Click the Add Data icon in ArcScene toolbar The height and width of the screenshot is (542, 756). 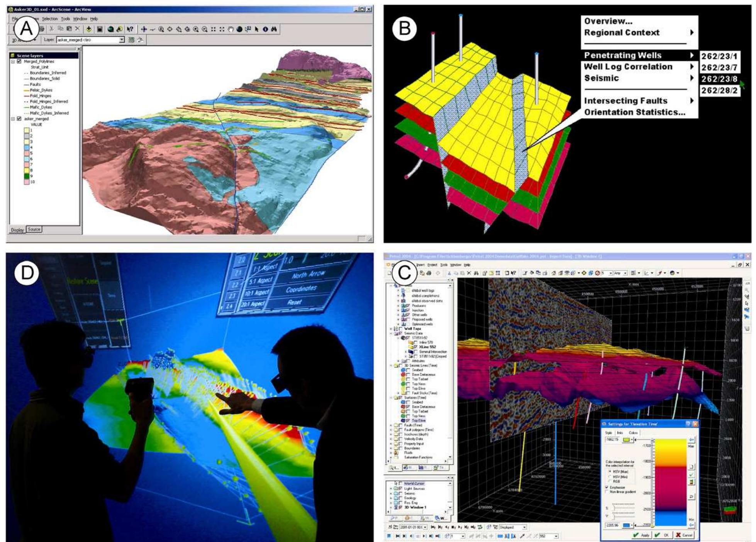[x=89, y=29]
